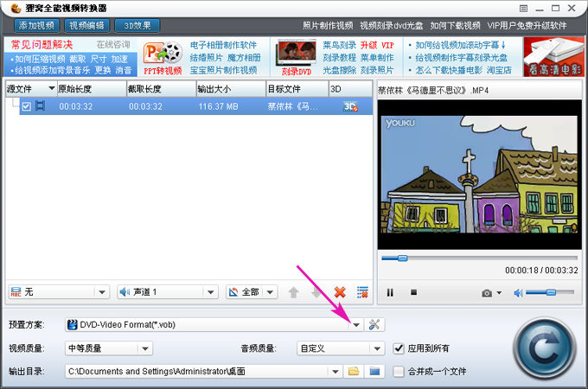Screen dimensions: 588x389
Task: Click the browse output folder icon
Action: tap(354, 372)
